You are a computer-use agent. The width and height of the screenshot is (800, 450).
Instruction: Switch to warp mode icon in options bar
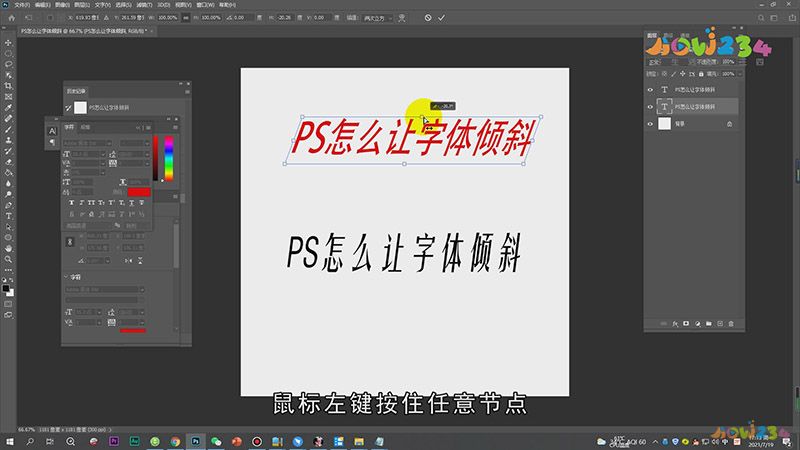[x=402, y=18]
